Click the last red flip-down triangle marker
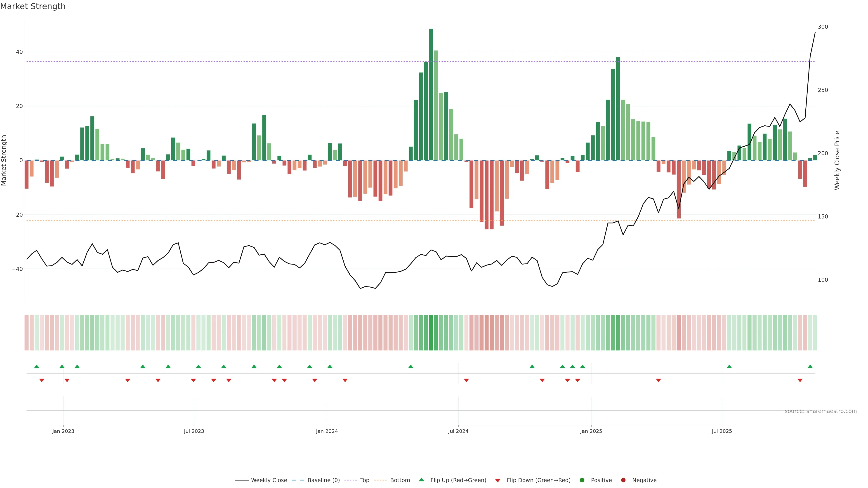The image size is (868, 488). pos(800,380)
